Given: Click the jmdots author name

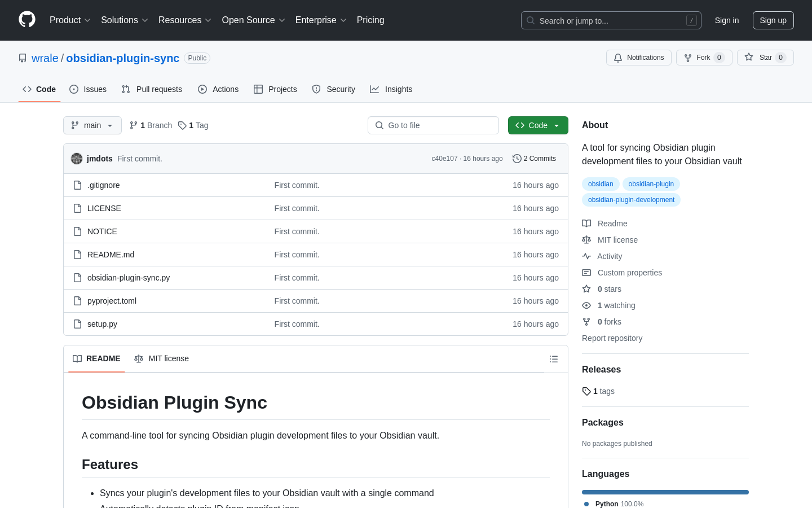Looking at the screenshot, I should pyautogui.click(x=100, y=159).
